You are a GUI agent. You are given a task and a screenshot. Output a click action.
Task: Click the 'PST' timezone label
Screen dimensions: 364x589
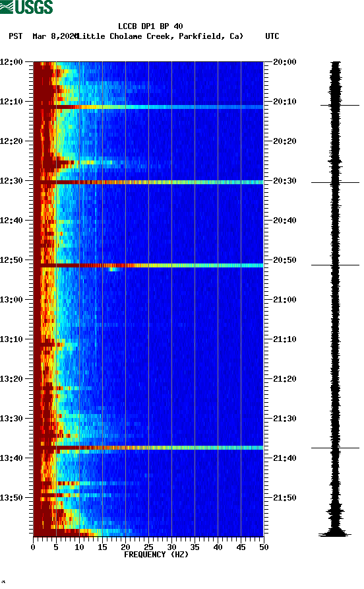pos(16,36)
